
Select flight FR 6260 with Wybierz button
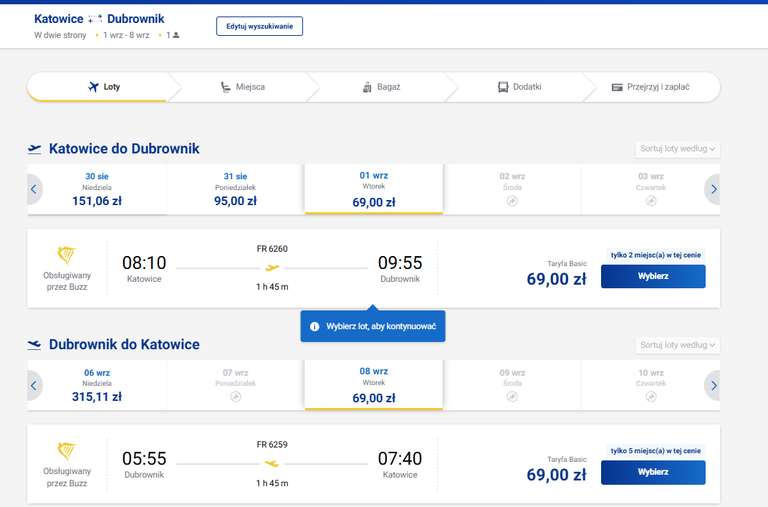pyautogui.click(x=653, y=276)
